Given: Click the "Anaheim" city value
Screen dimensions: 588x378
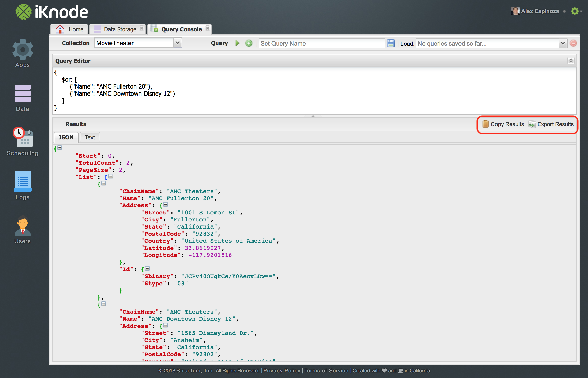Looking at the screenshot, I should click(x=186, y=340).
